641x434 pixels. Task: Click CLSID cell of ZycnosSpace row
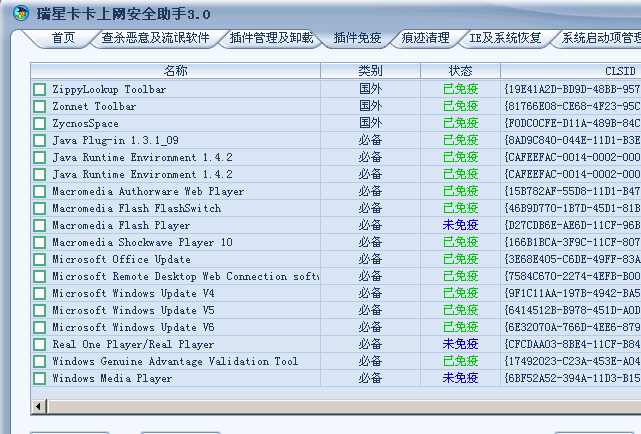click(572, 123)
